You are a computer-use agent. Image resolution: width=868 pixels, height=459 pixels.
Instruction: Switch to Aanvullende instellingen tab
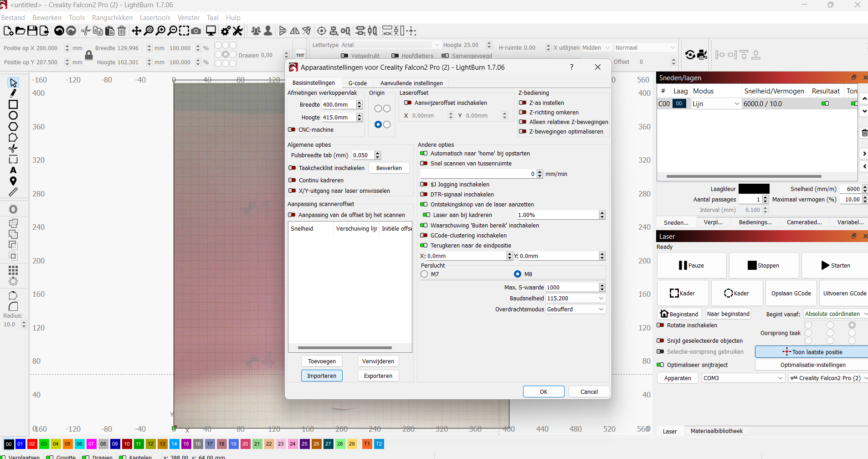[411, 83]
